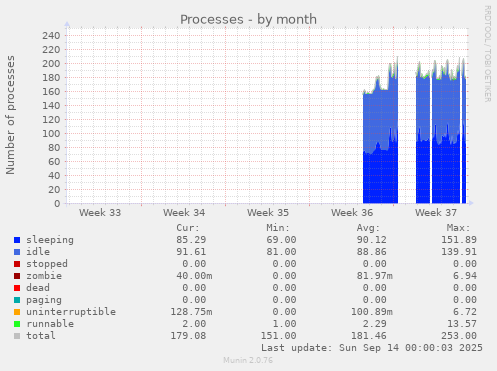The width and height of the screenshot is (497, 371).
Task: Select the 'runnable' legend label
Action: coord(50,324)
